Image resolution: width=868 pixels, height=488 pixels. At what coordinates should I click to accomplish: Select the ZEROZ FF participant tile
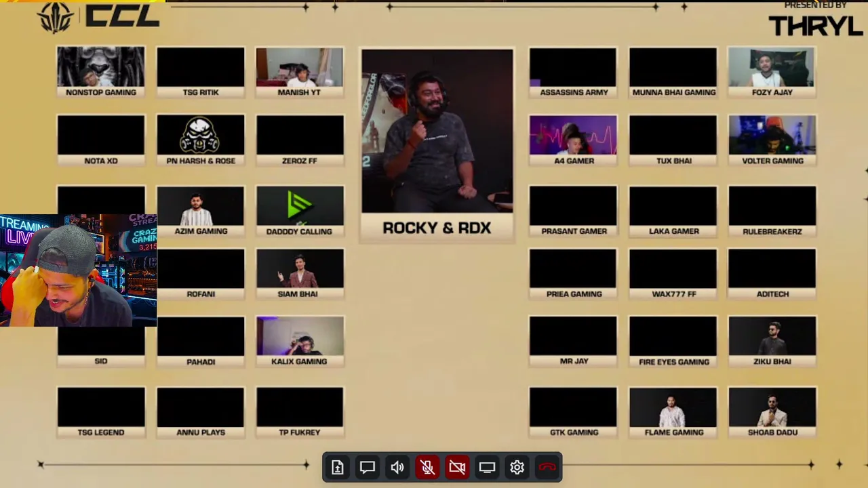(300, 140)
